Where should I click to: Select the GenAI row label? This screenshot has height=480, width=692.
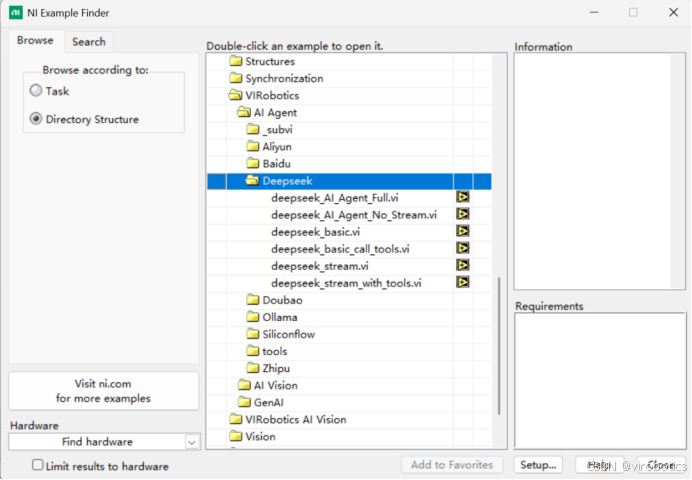point(269,402)
